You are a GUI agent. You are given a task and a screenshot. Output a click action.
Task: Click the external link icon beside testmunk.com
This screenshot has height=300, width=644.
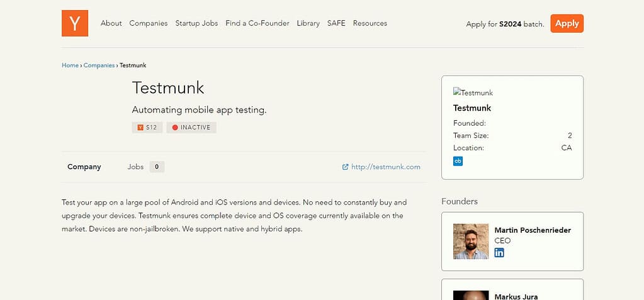(x=346, y=167)
